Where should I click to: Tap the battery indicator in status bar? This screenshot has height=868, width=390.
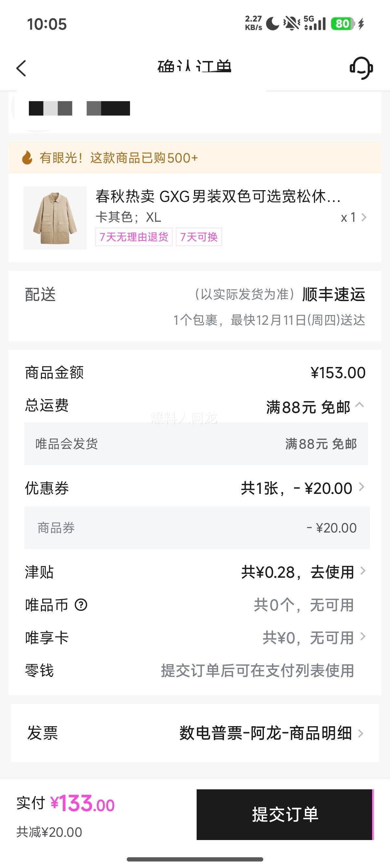click(x=343, y=24)
